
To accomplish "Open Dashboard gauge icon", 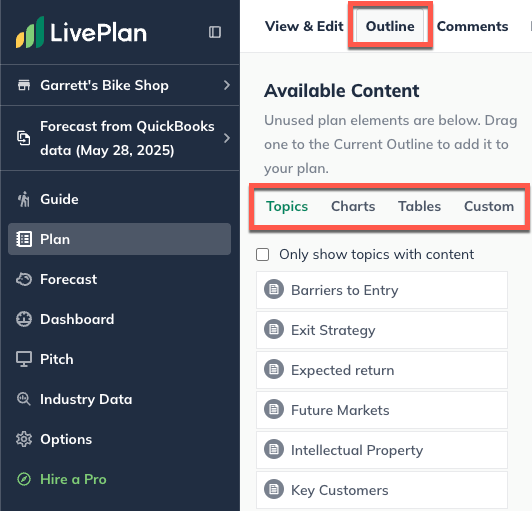I will click(x=24, y=319).
